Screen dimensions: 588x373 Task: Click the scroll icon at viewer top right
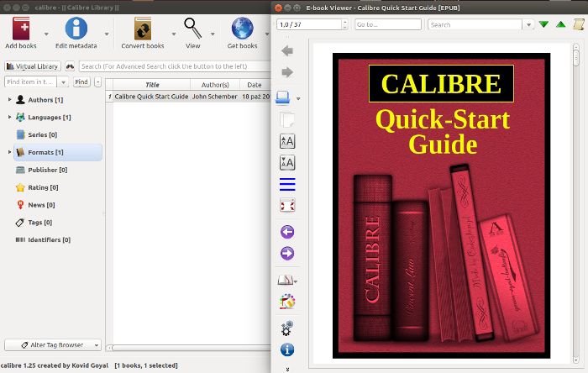tap(579, 24)
